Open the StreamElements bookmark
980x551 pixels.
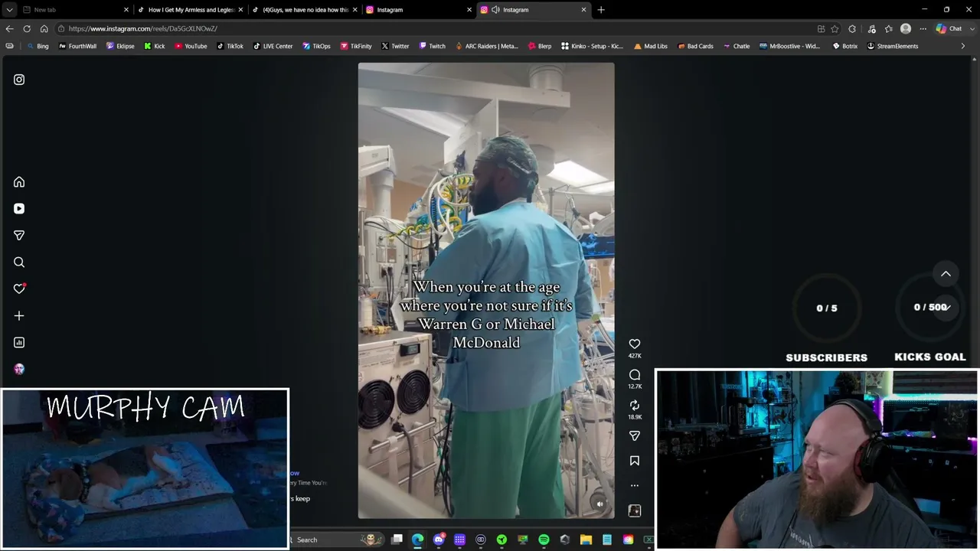click(x=892, y=46)
